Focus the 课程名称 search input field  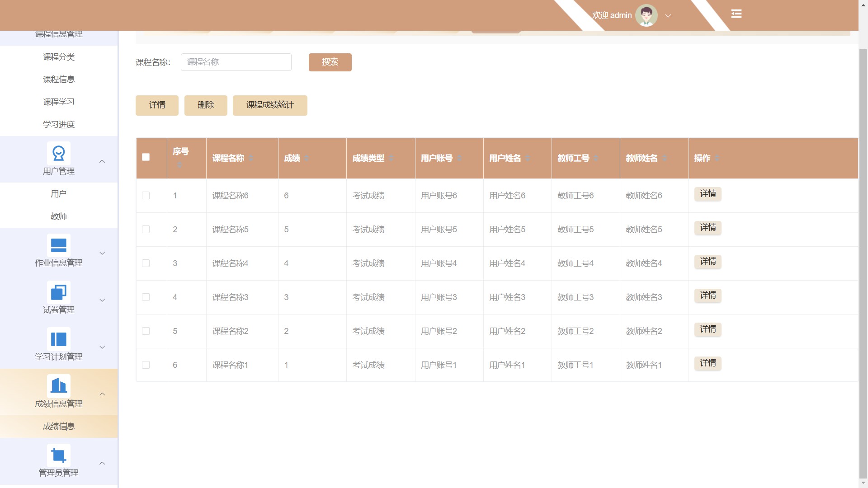coord(236,62)
